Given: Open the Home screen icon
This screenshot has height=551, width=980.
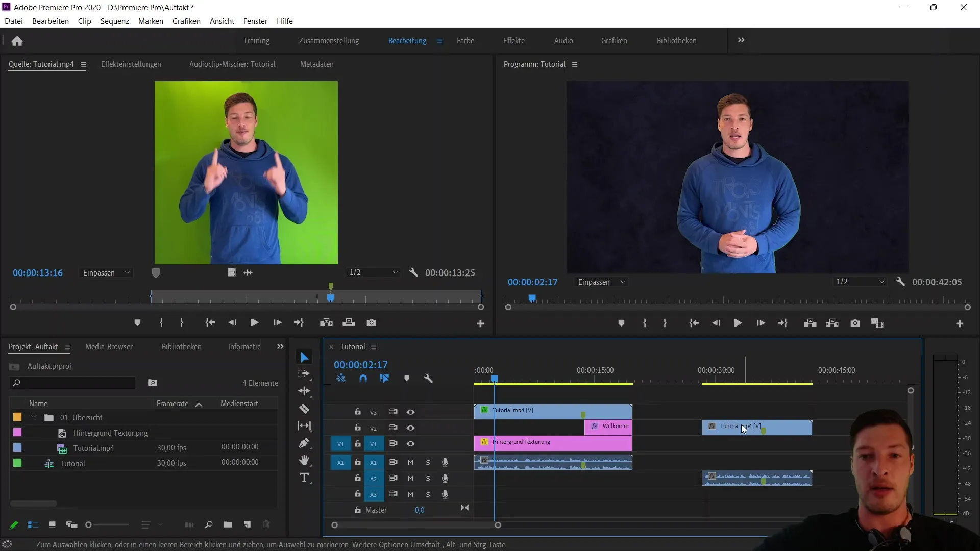Looking at the screenshot, I should click(x=17, y=41).
